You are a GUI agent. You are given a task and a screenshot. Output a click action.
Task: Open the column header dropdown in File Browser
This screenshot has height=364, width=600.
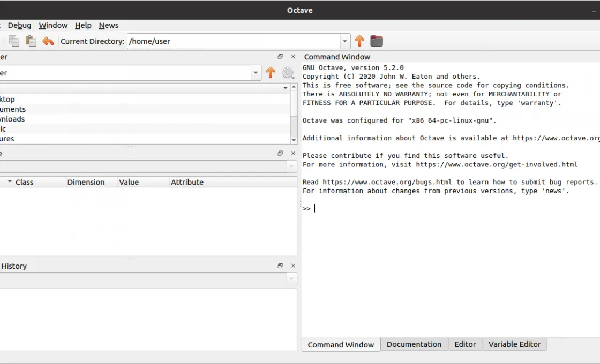(287, 87)
